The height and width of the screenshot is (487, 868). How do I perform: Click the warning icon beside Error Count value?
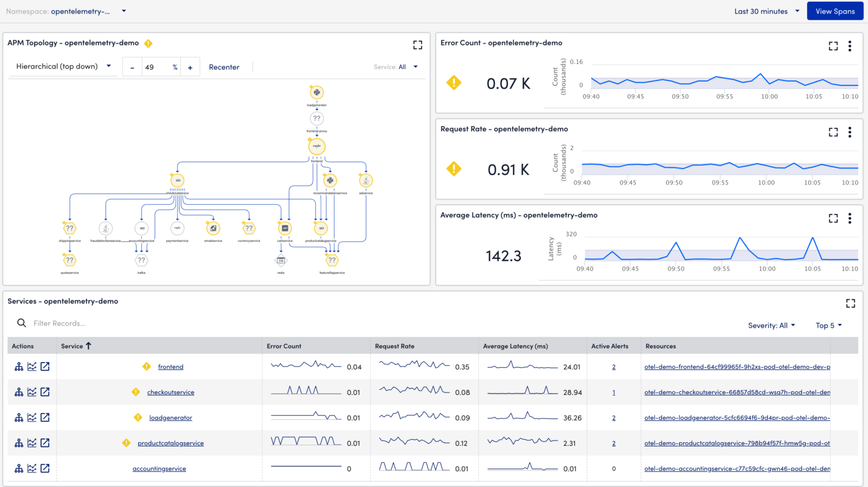(454, 83)
